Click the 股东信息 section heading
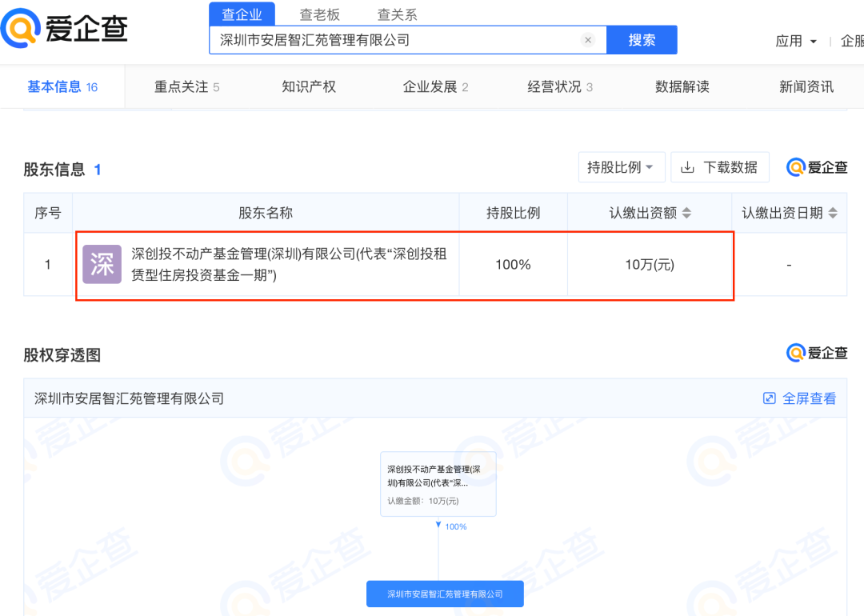This screenshot has width=864, height=616. coord(54,169)
